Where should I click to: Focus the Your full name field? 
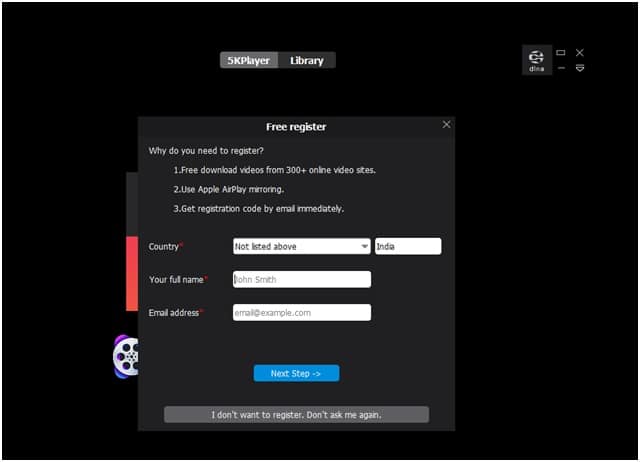[x=302, y=280]
